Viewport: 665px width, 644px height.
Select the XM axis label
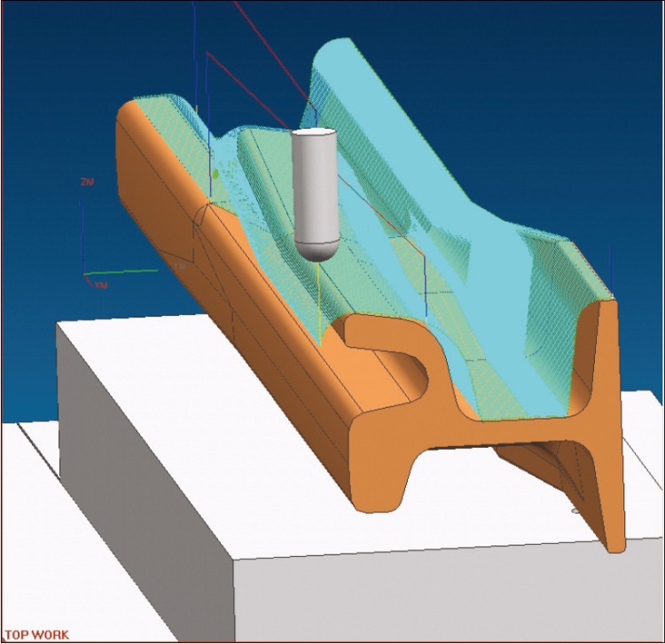point(101,286)
